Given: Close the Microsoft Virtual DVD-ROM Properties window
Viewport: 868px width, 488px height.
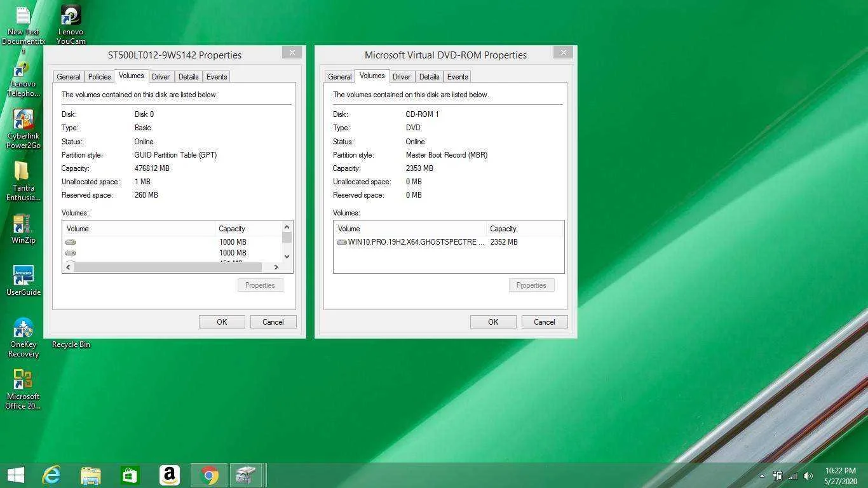Looking at the screenshot, I should click(x=564, y=53).
